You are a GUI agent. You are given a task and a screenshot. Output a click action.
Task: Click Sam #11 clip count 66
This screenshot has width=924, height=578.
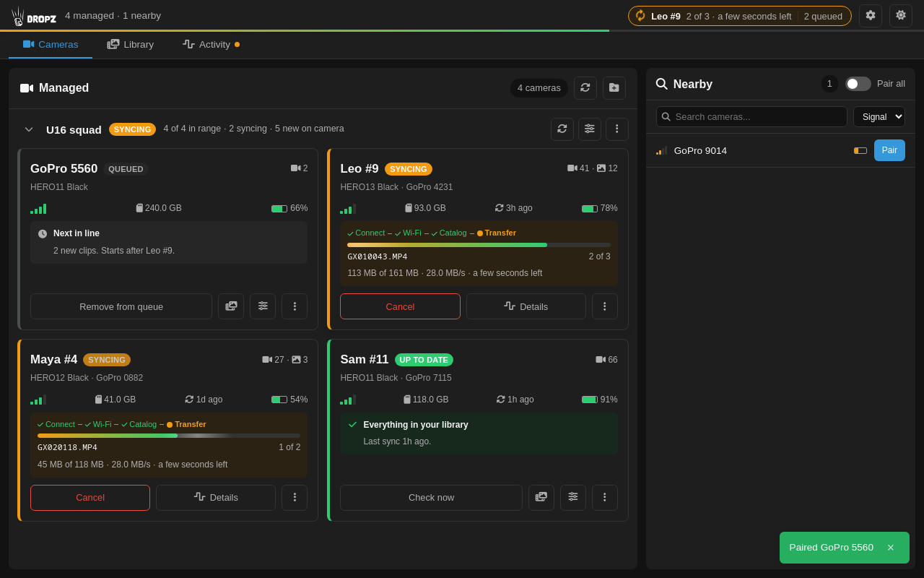606,360
